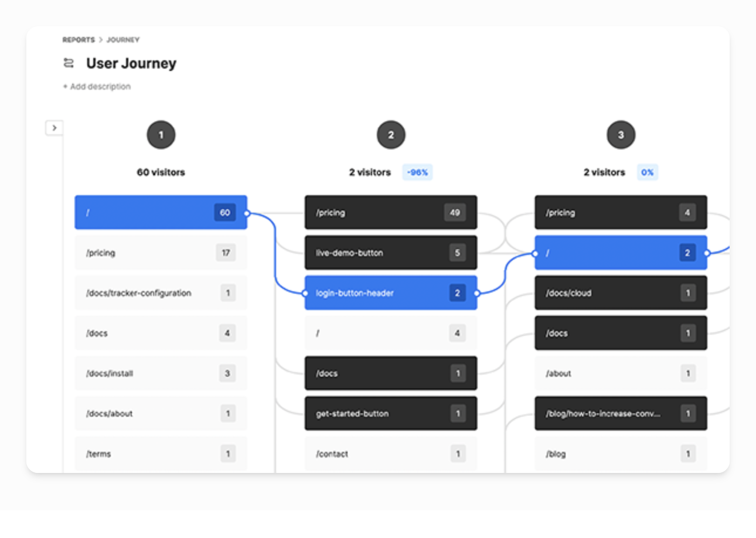Open the Reports breadcrumb link
Image resolution: width=756 pixels, height=538 pixels.
click(79, 40)
